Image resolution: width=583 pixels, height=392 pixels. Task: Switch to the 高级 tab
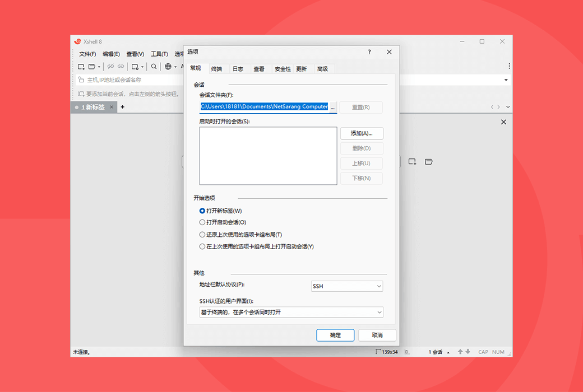point(323,69)
